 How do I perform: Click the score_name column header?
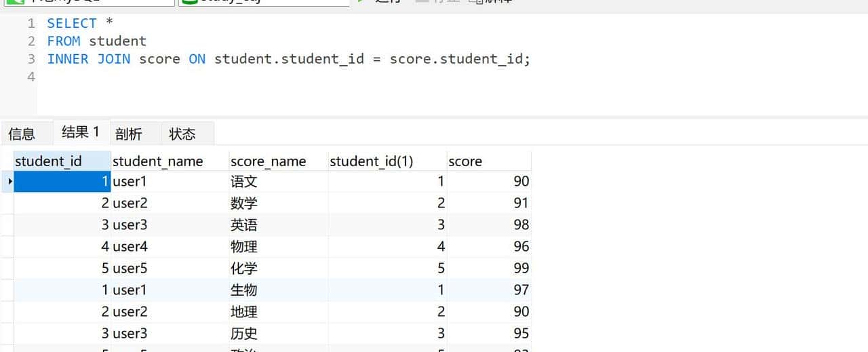[x=269, y=161]
